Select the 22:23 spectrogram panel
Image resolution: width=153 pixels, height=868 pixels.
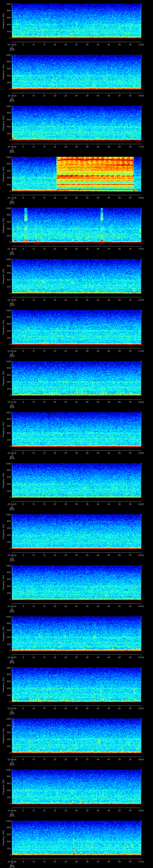76,481
